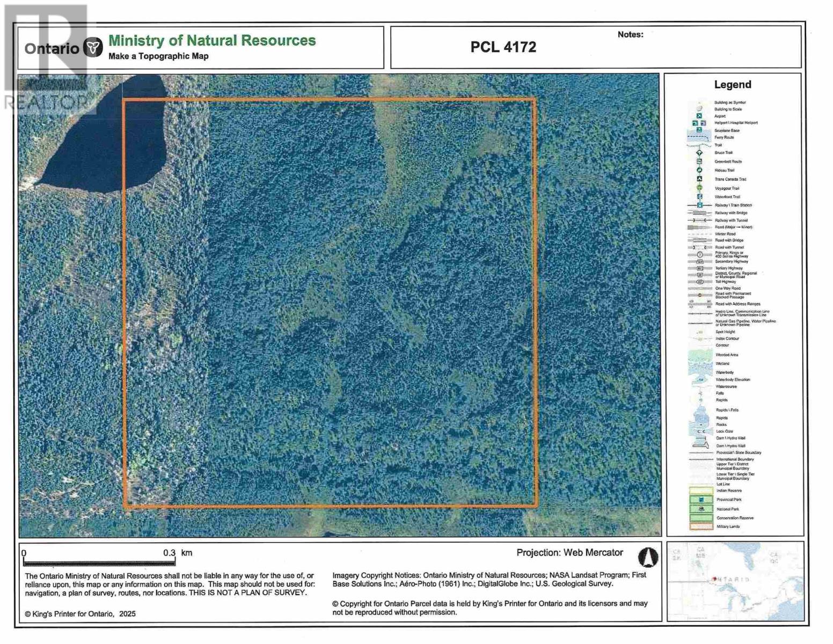The image size is (833, 644).
Task: Click the Waterfront Trail legend icon
Action: 699,196
